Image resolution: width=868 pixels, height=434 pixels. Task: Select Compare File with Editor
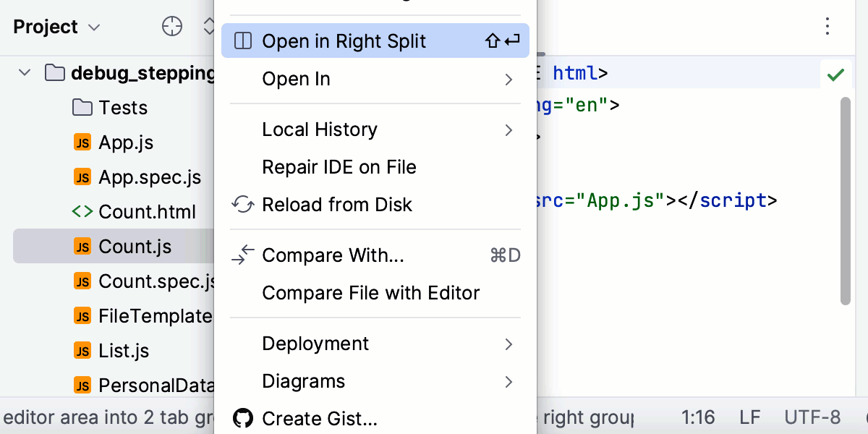(x=370, y=292)
